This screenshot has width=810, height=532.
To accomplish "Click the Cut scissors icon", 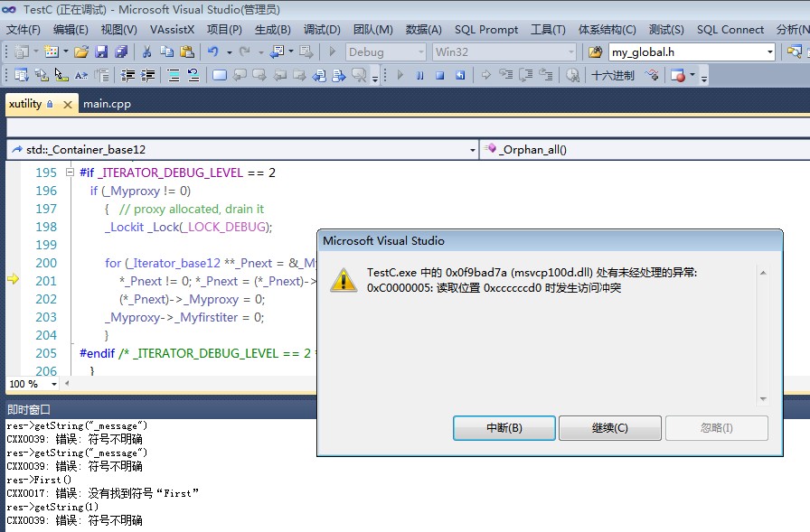I will (146, 51).
